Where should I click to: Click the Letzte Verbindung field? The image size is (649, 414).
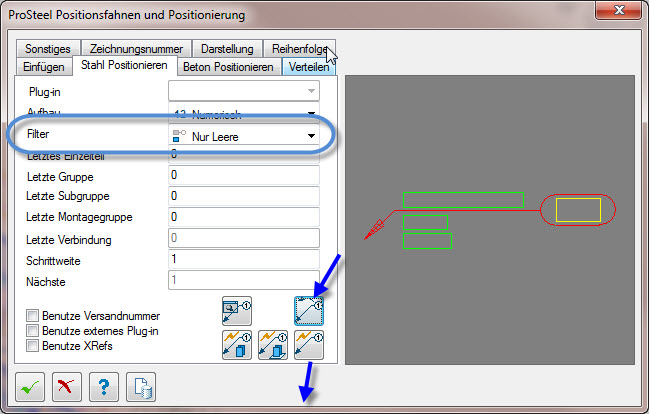[244, 238]
